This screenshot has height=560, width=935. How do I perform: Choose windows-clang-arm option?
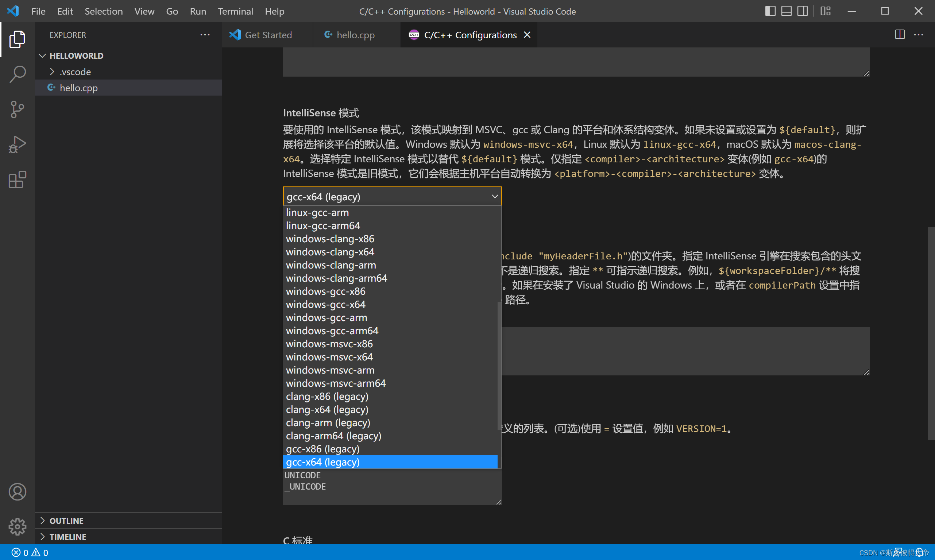point(390,265)
